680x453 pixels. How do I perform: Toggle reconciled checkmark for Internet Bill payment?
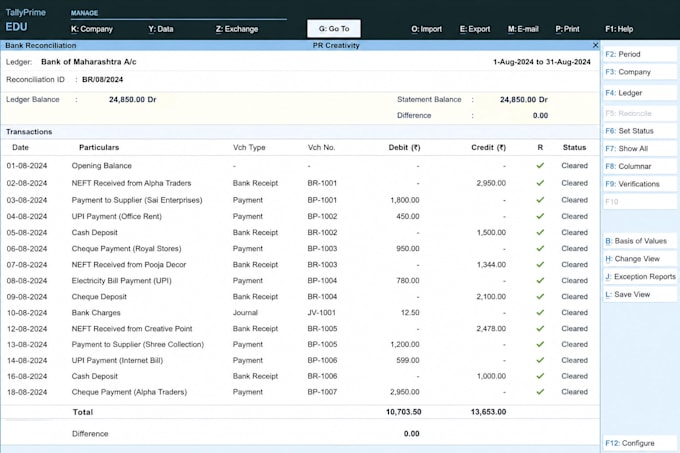coord(540,360)
